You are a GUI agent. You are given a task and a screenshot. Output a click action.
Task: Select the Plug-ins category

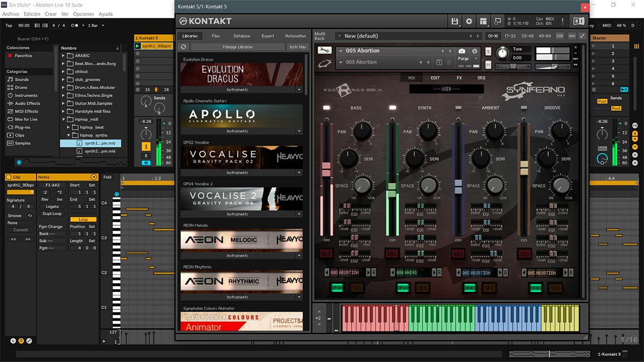[23, 127]
